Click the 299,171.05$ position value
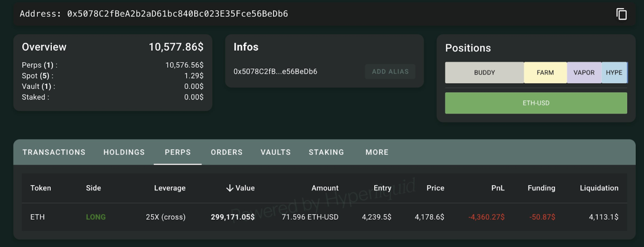Screen dimensions: 644x247 233,217
